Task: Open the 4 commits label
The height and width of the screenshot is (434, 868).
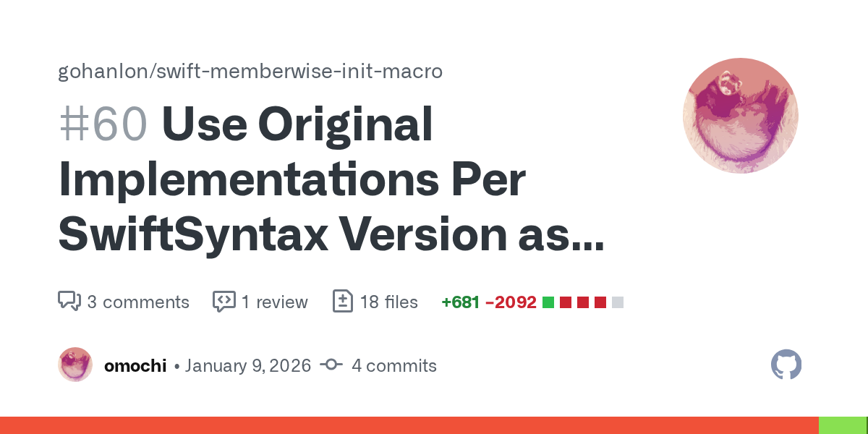Action: click(394, 365)
